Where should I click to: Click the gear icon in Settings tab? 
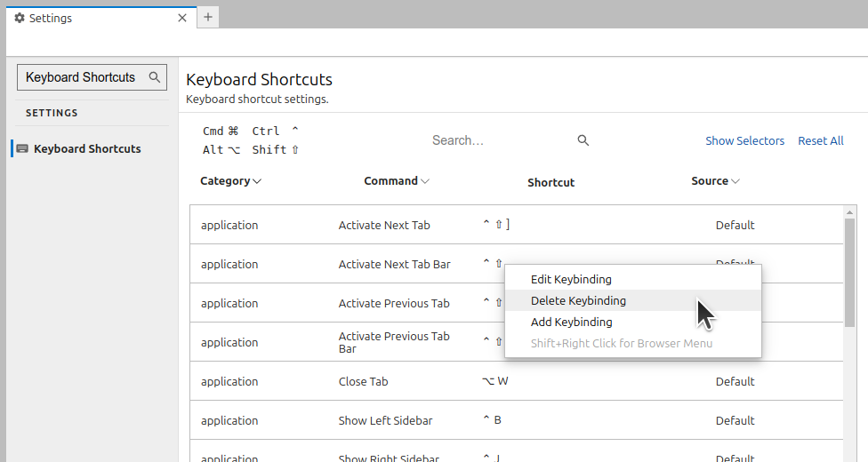coord(20,18)
